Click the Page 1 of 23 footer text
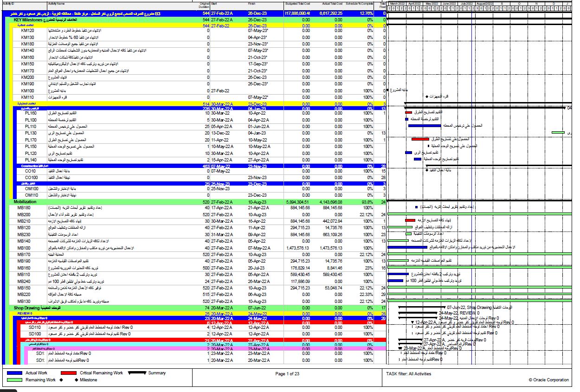 [x=287, y=373]
